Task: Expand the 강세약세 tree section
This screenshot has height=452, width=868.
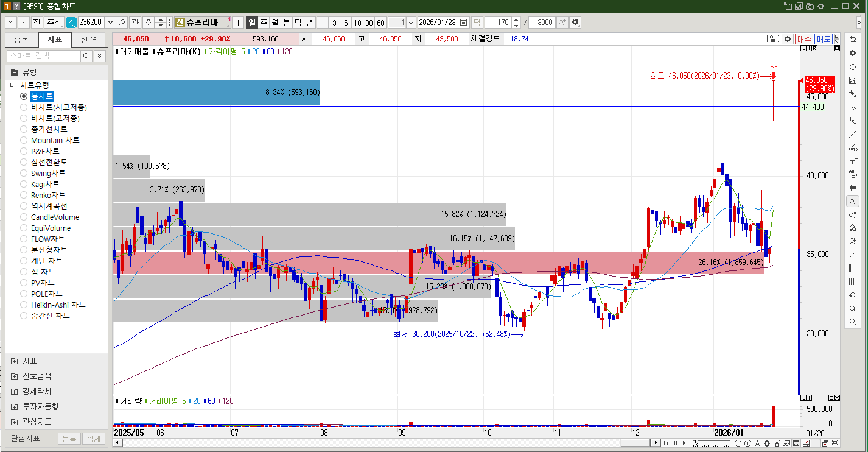Action: [14, 391]
